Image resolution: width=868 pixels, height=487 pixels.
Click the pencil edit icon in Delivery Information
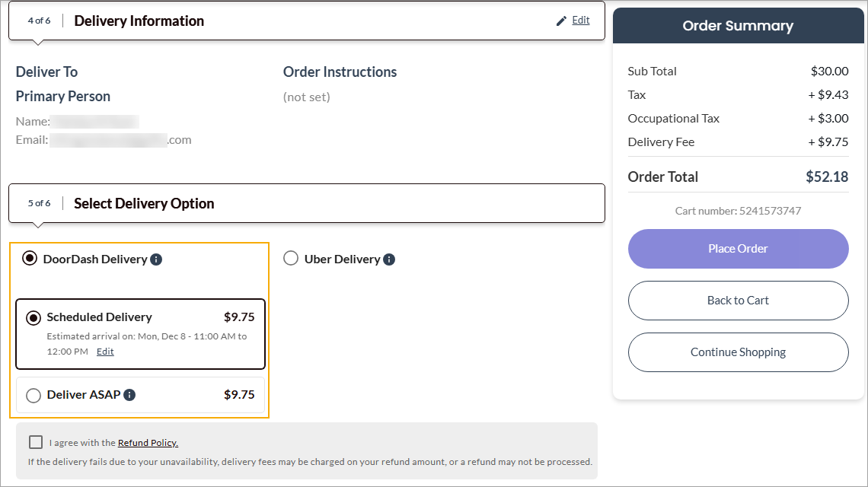point(562,21)
